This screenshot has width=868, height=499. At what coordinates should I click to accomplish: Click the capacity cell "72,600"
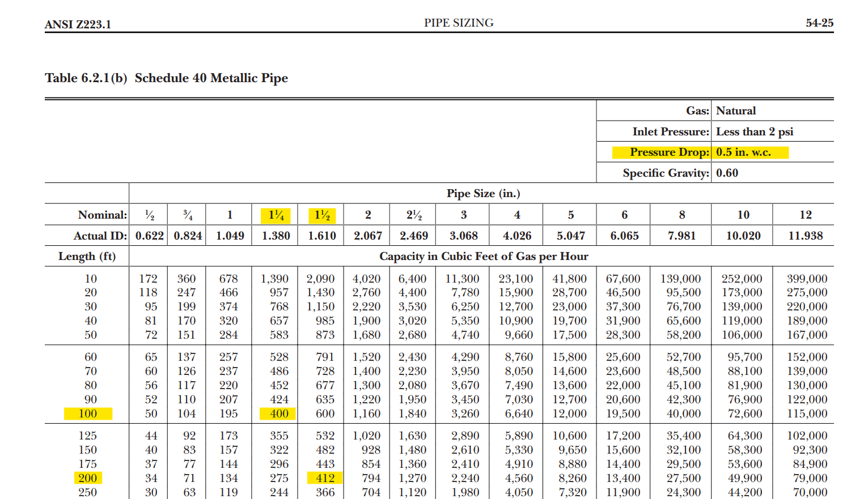click(x=745, y=413)
